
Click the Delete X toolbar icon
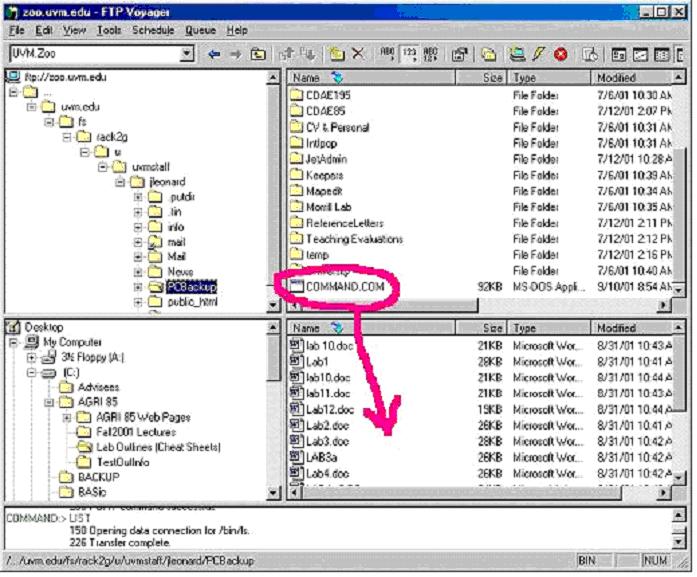click(x=358, y=54)
